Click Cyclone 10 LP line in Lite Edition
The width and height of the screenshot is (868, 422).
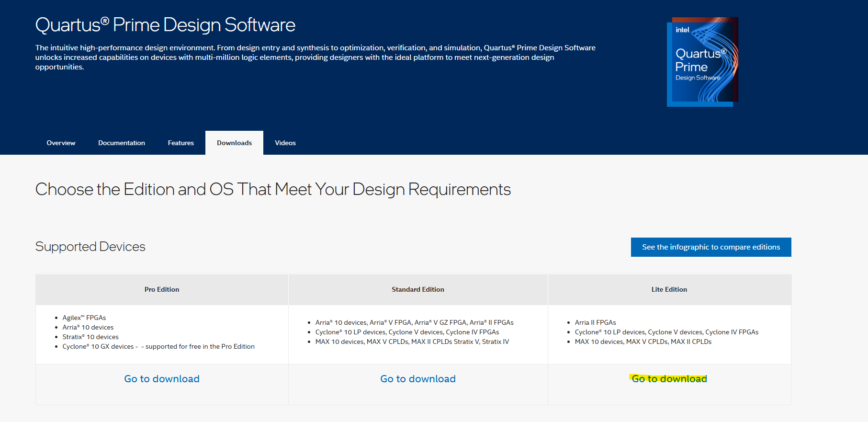[x=666, y=332]
